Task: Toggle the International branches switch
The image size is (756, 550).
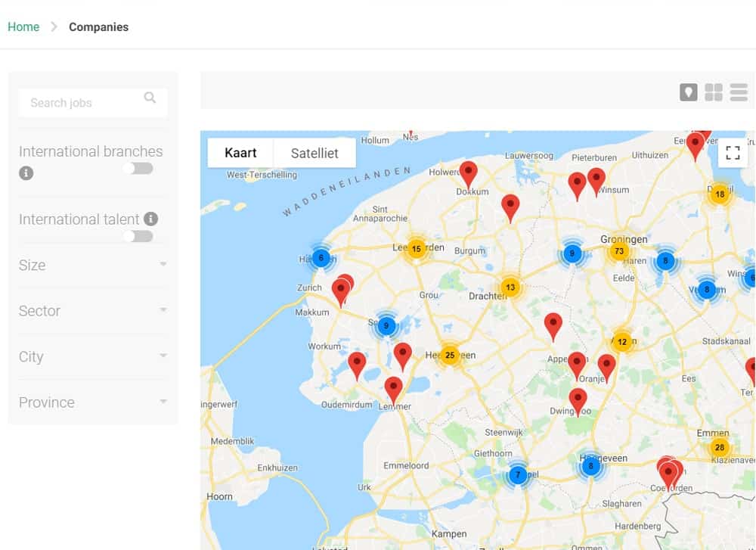Action: [x=138, y=169]
